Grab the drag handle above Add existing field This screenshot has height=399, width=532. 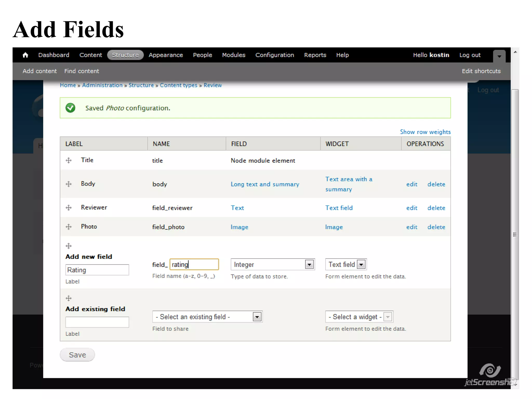click(69, 298)
